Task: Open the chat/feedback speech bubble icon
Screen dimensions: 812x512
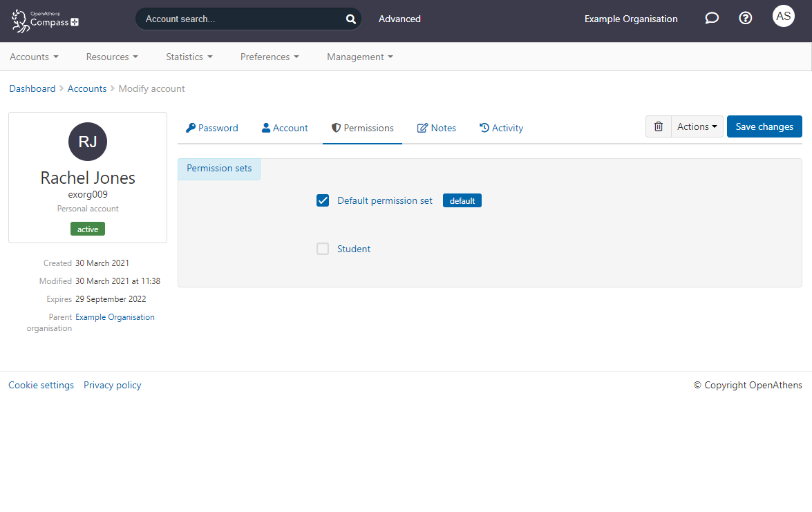Action: (x=712, y=18)
